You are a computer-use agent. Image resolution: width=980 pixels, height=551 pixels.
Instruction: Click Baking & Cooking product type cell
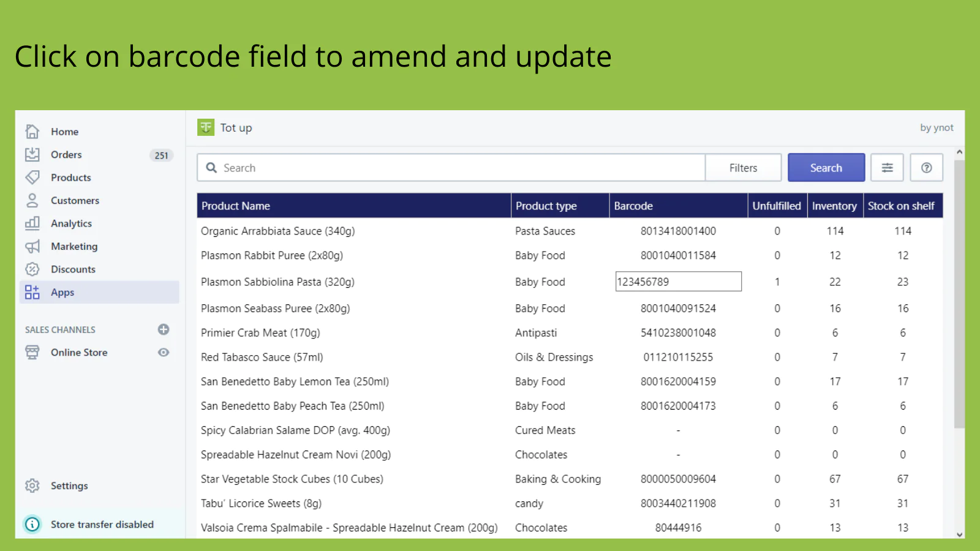(558, 479)
